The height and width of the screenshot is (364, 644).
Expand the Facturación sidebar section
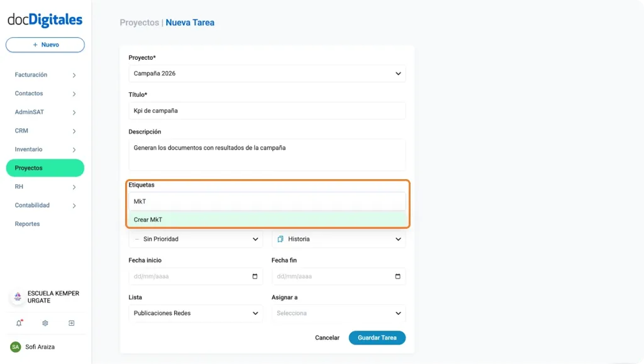pos(44,74)
